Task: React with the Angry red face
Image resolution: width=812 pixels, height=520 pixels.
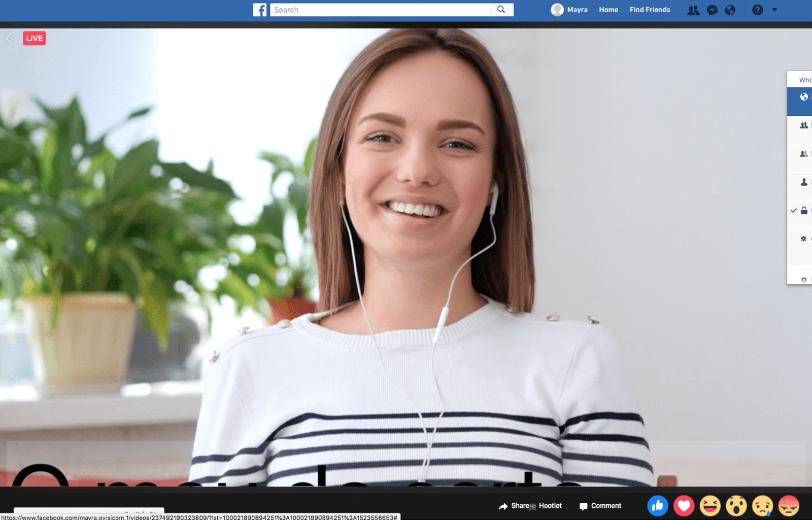Action: [x=789, y=506]
